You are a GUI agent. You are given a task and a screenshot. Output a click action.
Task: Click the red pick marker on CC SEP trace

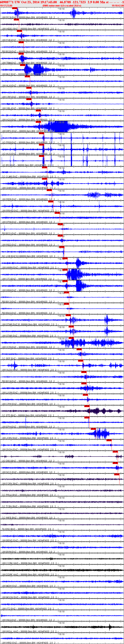click(x=79, y=349)
